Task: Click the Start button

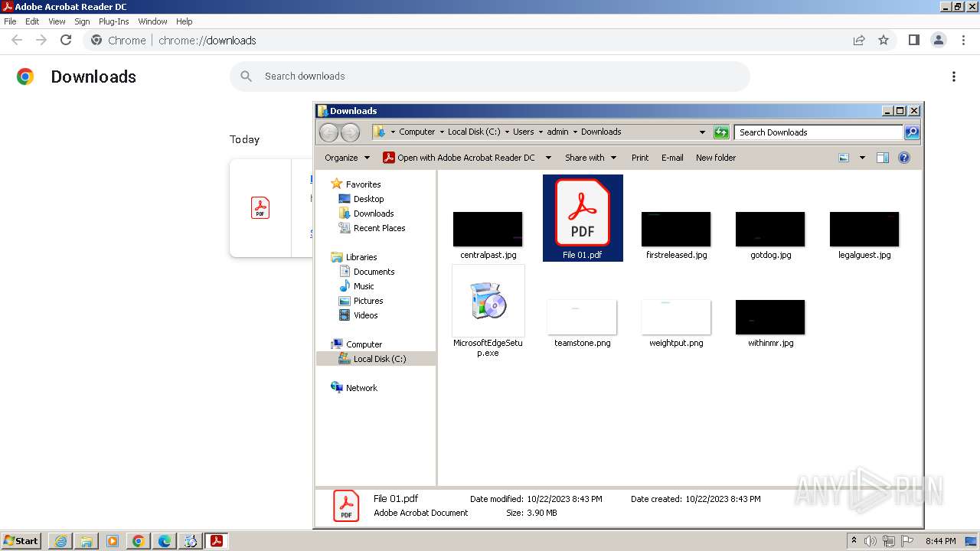Action: pyautogui.click(x=21, y=541)
